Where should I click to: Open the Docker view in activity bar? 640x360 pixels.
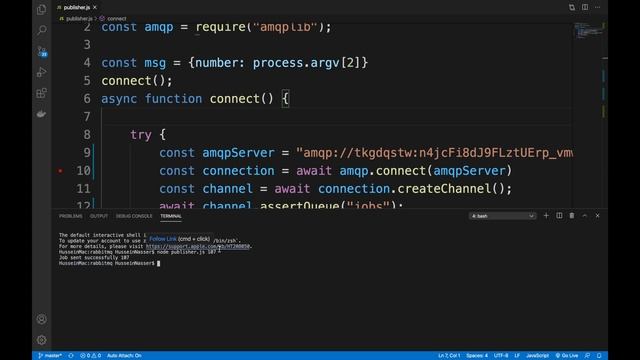[41, 114]
